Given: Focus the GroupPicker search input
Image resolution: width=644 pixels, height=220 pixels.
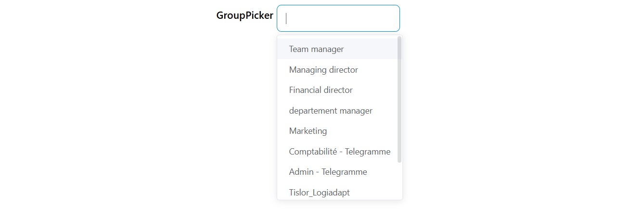Looking at the screenshot, I should click(338, 18).
